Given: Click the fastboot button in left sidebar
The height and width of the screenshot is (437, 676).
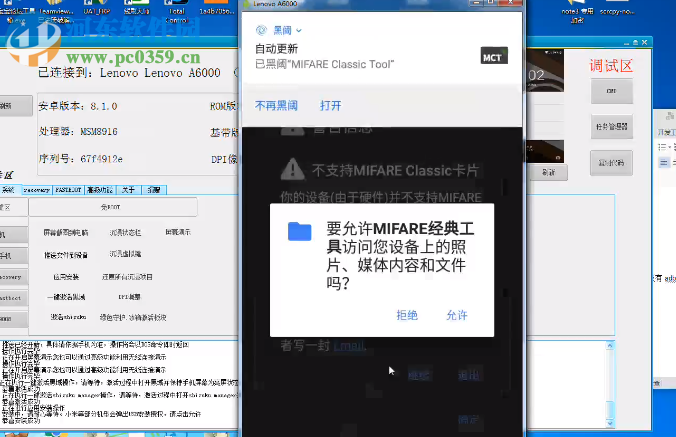Looking at the screenshot, I should point(14,298).
